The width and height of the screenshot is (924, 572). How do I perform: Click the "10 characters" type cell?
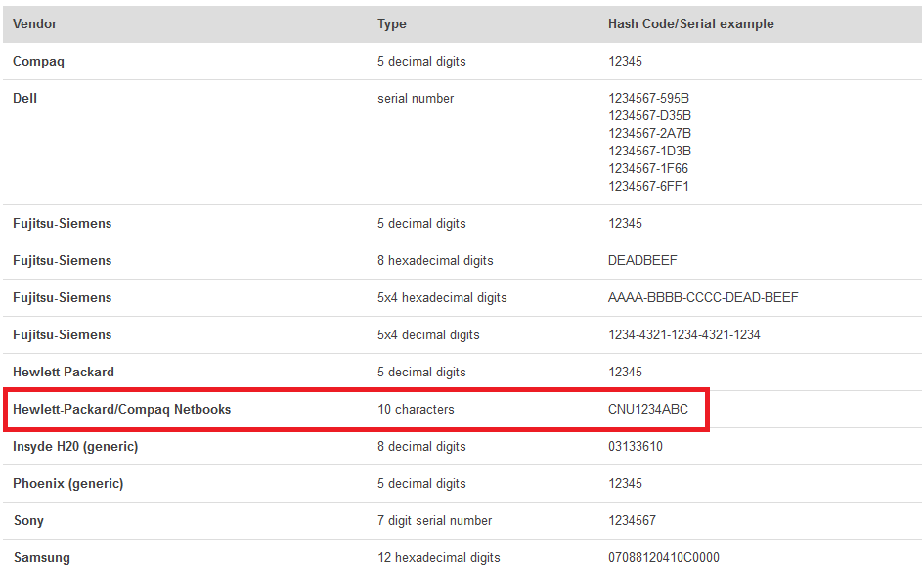coord(416,410)
